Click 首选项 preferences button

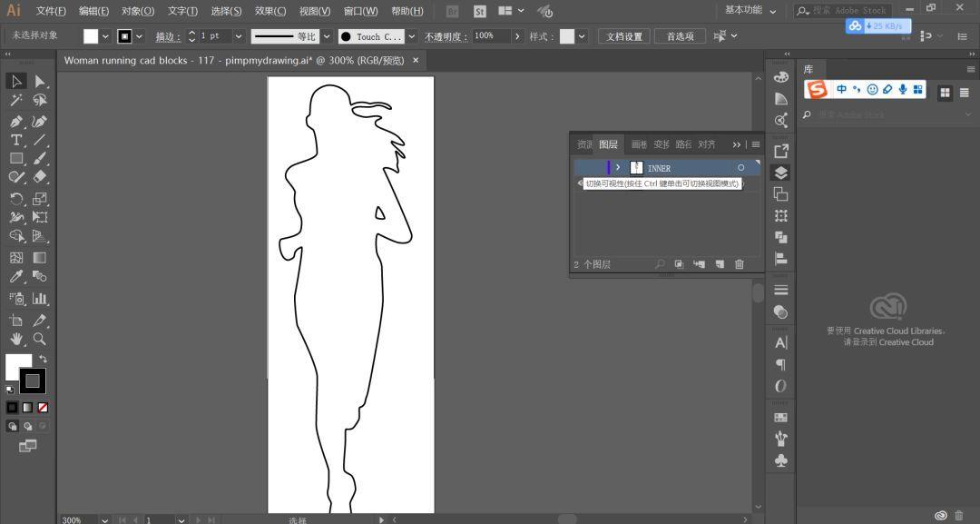coord(680,36)
